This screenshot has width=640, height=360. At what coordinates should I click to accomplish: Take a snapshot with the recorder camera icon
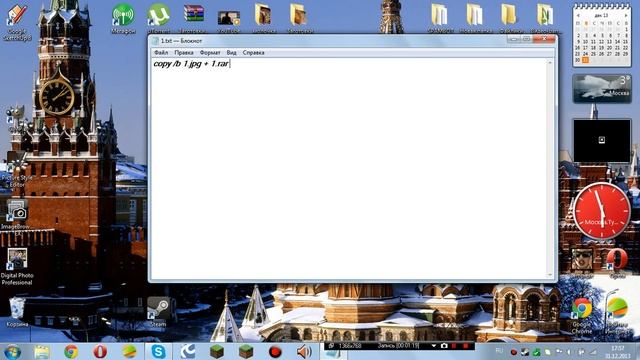[x=444, y=346]
